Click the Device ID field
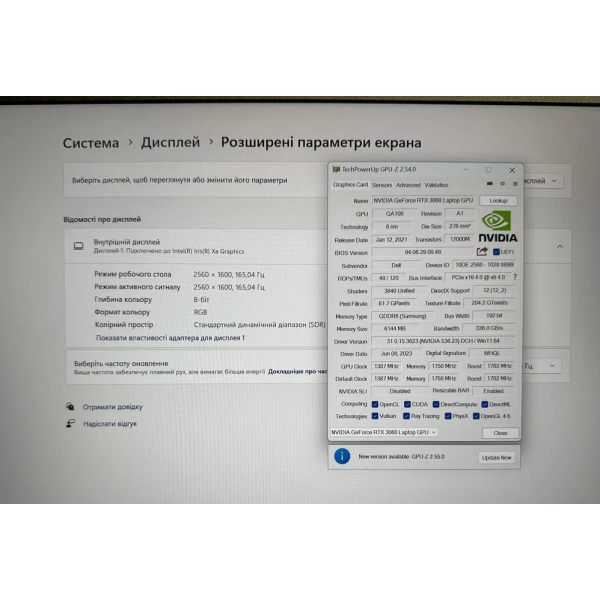 484,264
